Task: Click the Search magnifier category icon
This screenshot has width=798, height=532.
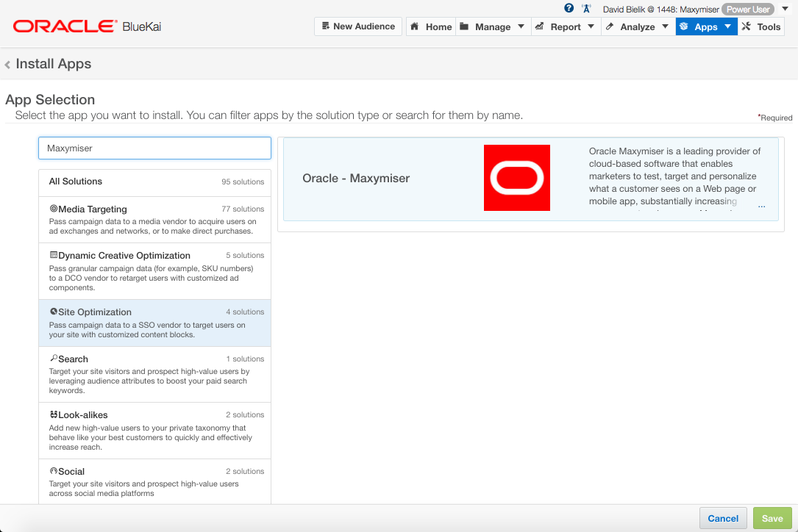Action: 54,358
